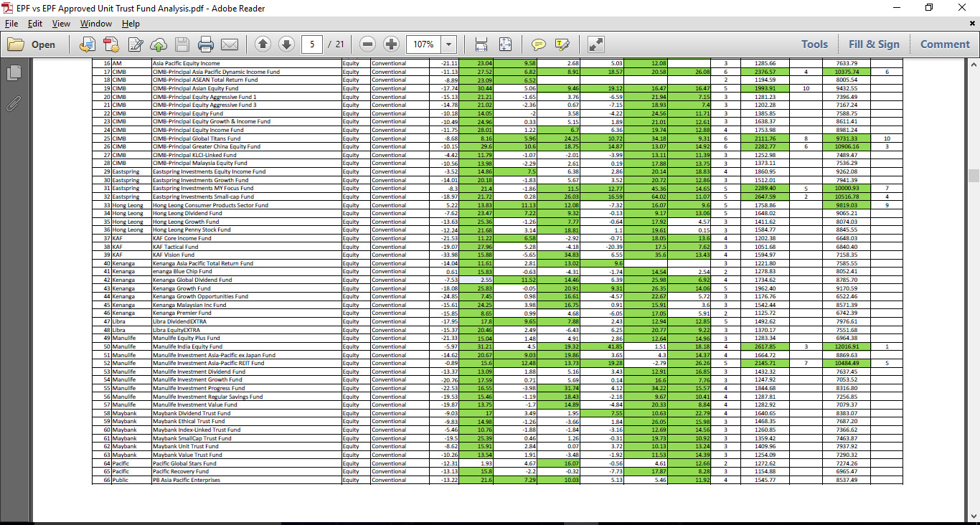Open the Window menu

(x=95, y=24)
